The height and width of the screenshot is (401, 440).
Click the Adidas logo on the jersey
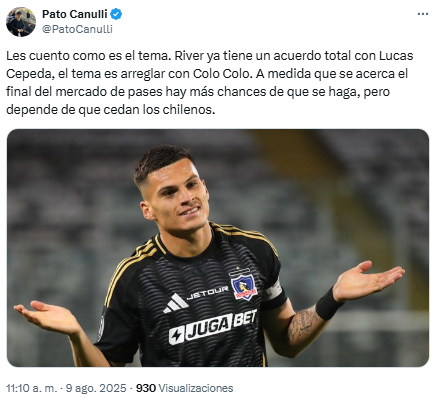175,303
